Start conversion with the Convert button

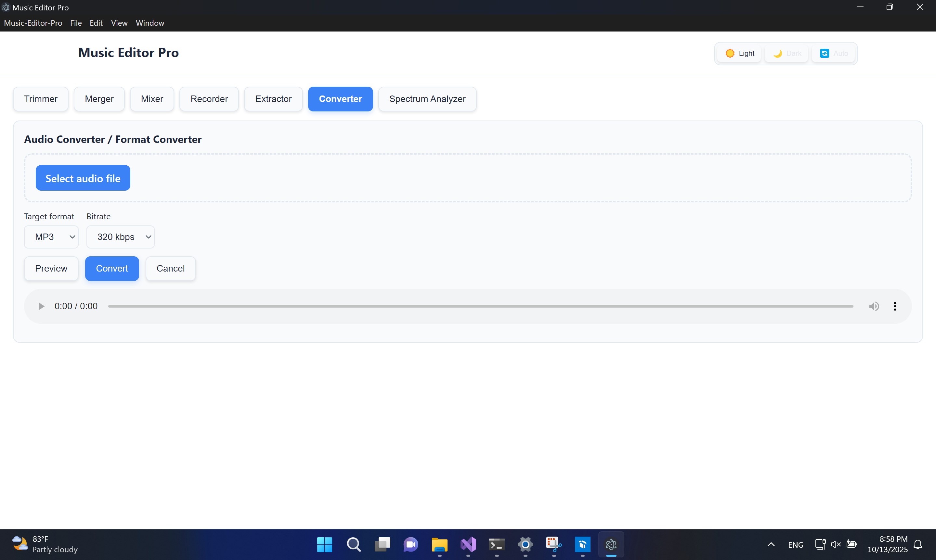[112, 269]
